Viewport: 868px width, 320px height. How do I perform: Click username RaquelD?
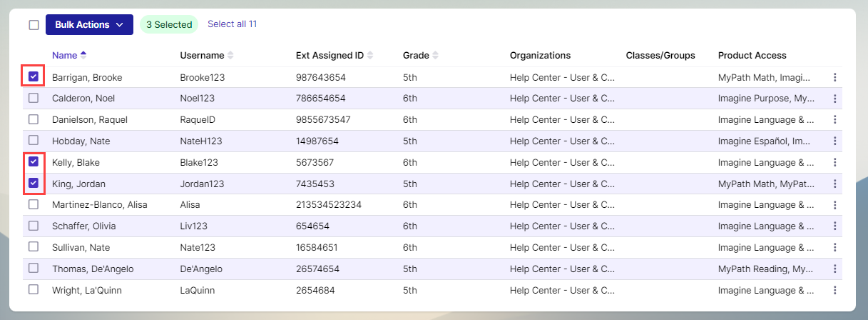(x=199, y=120)
